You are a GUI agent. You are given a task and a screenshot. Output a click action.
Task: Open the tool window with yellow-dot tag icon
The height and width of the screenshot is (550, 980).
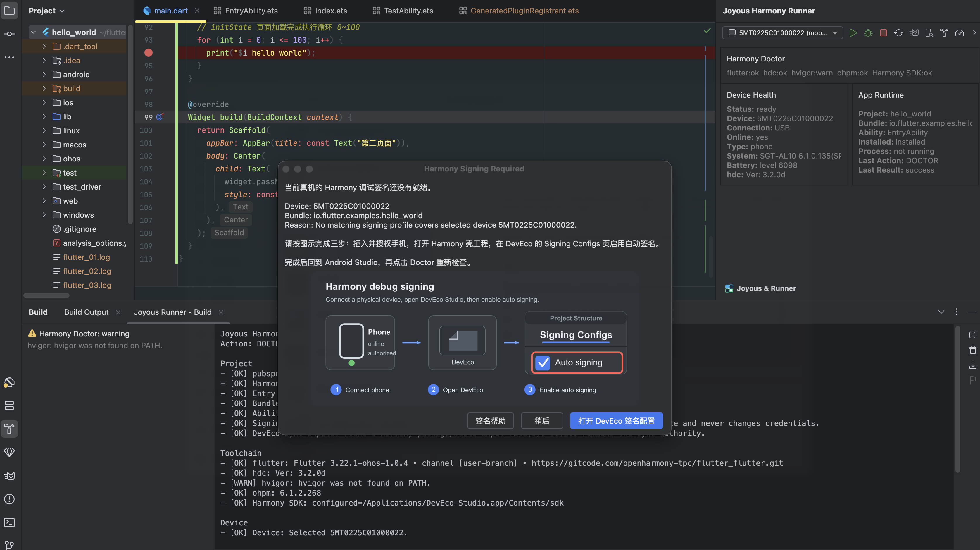[x=10, y=382]
